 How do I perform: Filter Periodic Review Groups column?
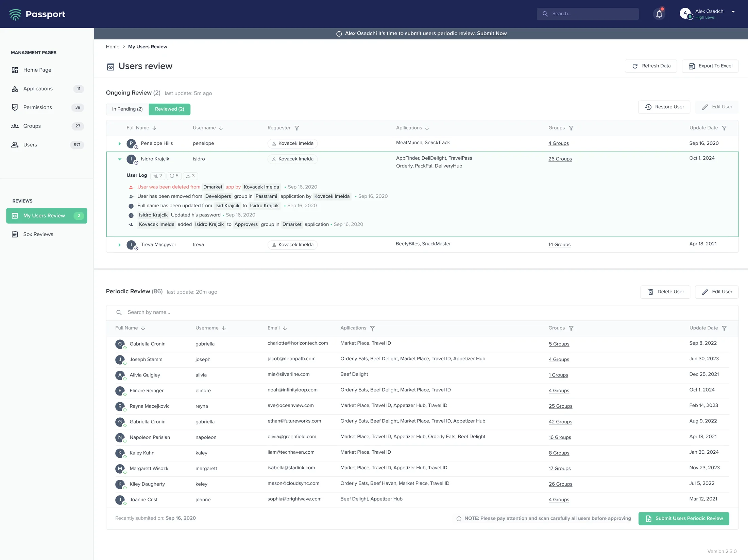pyautogui.click(x=571, y=328)
